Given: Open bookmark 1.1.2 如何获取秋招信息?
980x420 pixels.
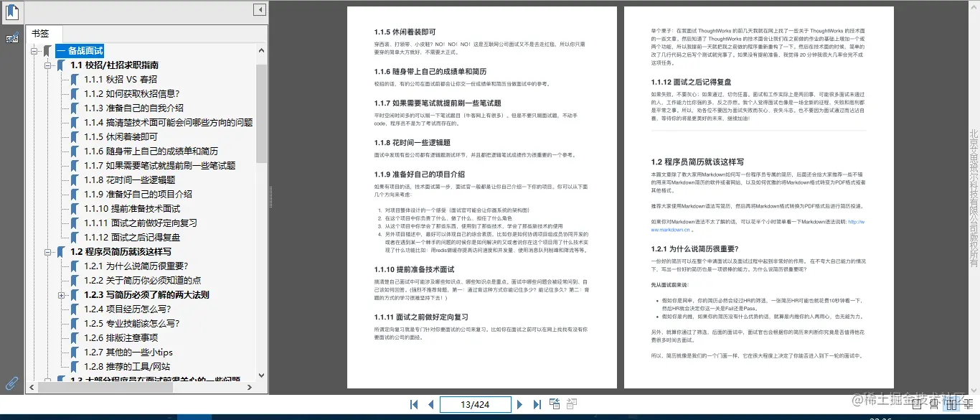Looking at the screenshot, I should tap(131, 94).
